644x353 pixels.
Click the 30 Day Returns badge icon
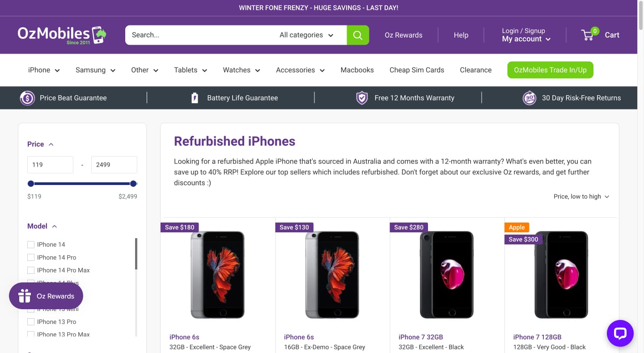tap(530, 98)
